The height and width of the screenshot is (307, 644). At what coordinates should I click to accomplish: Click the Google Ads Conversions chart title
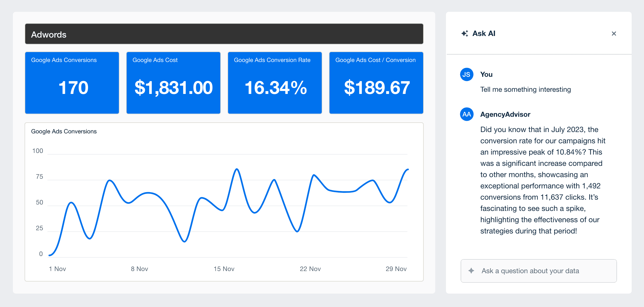point(64,131)
